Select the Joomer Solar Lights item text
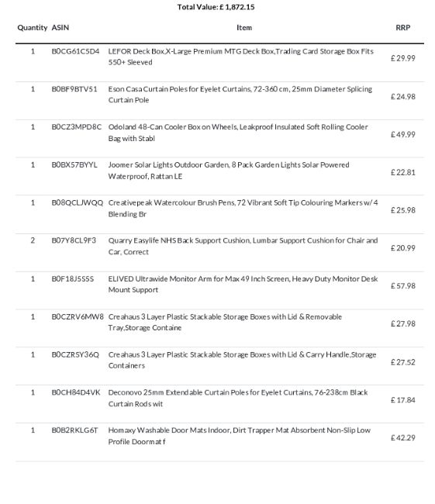The image size is (435, 504). point(229,171)
